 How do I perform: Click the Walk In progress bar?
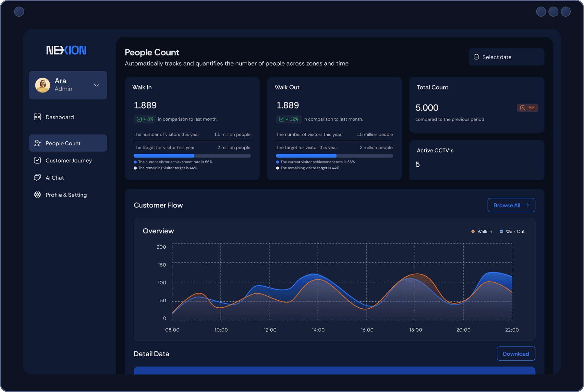point(192,156)
